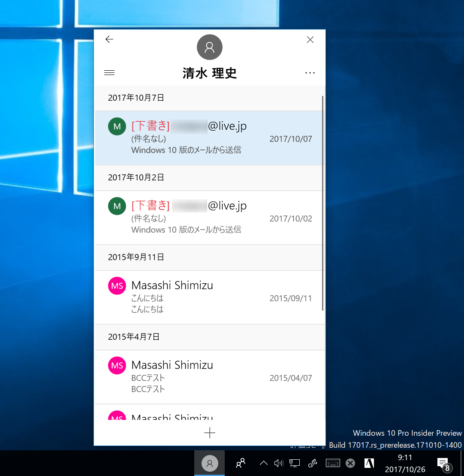Screen dimensions: 464x476
Task: Open the BCCテスト email from Masashi Shimizu
Action: (209, 377)
